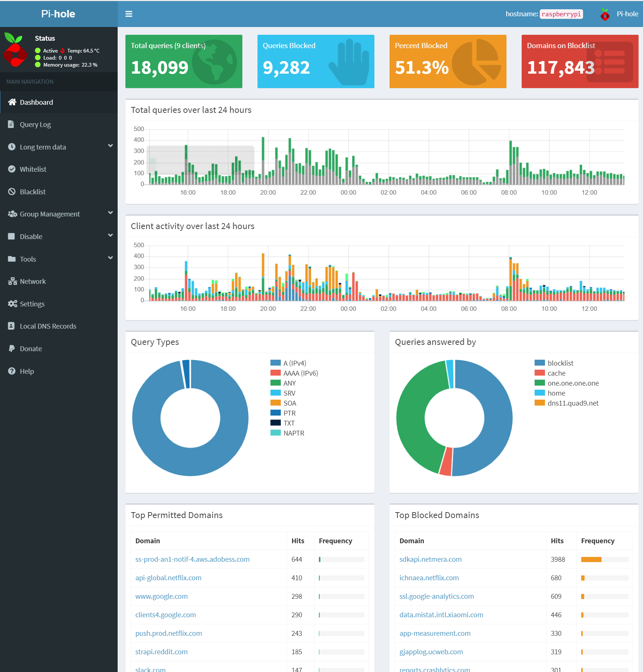This screenshot has height=672, width=643.
Task: Open the Dashboard menu item
Action: click(x=59, y=102)
